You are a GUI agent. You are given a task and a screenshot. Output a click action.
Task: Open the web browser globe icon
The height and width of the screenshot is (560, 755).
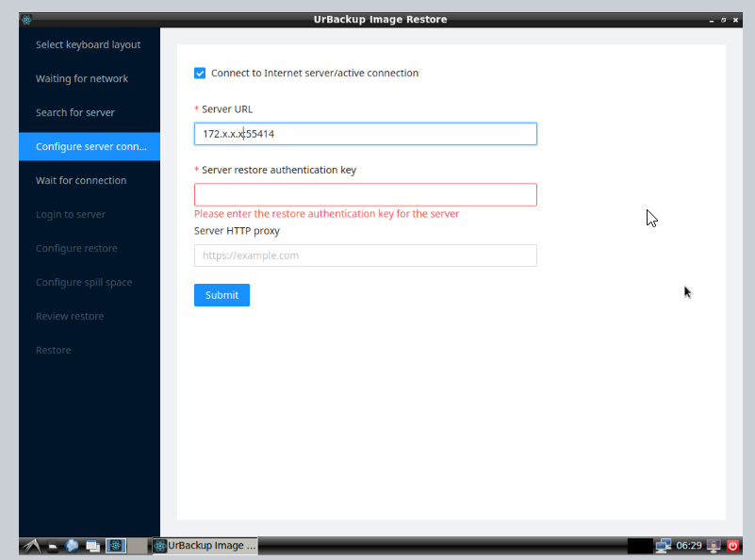pyautogui.click(x=73, y=546)
